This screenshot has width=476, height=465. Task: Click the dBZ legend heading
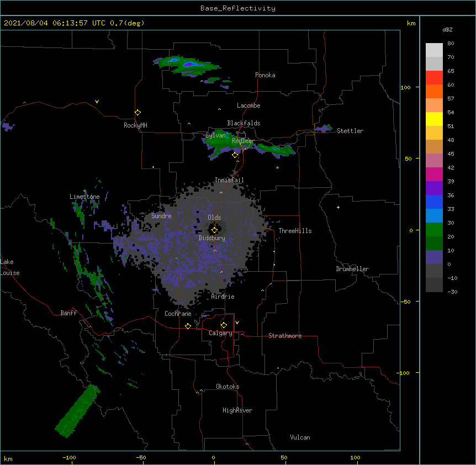(447, 29)
